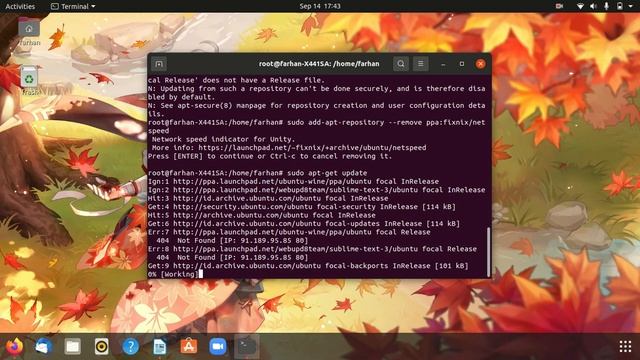640x360 pixels.
Task: Click the Err:8 sublime-text-3 Release line
Action: point(312,249)
